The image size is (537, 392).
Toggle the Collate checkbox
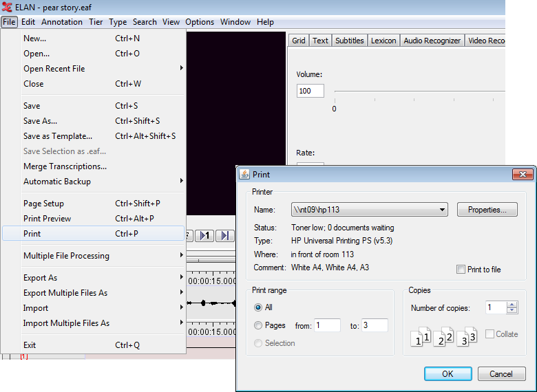tap(489, 334)
